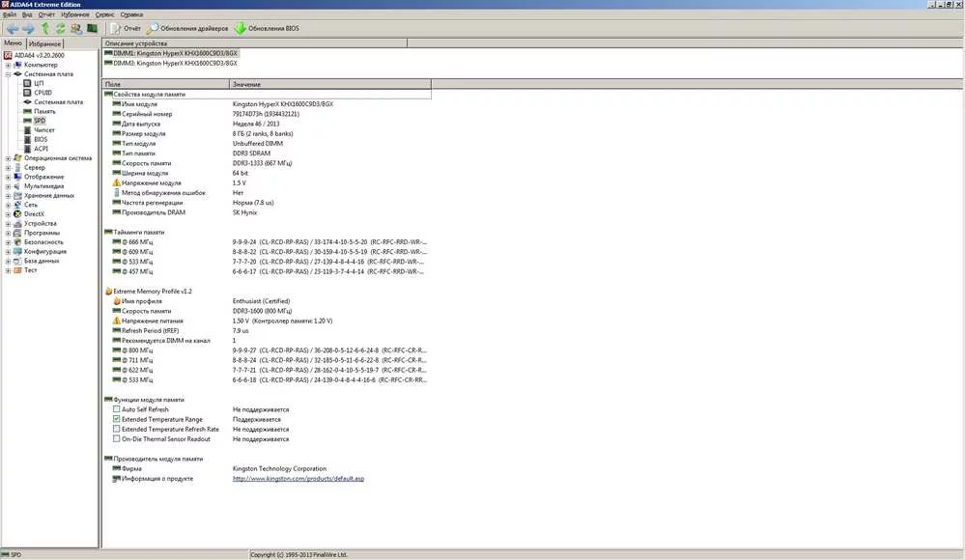Select the ЦП processor icon in tree
The image size is (966, 560).
[27, 83]
